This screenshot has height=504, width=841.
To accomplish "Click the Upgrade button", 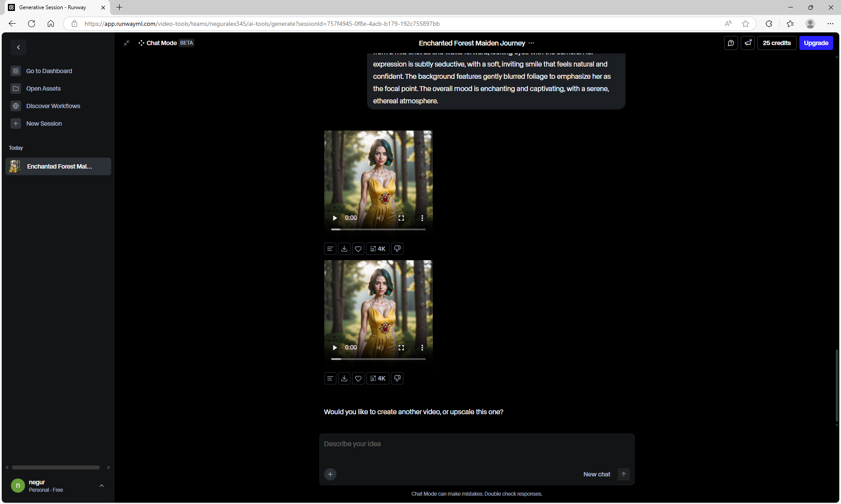I will (x=816, y=43).
